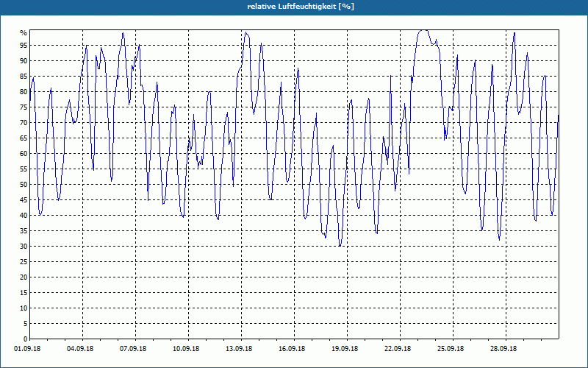588x368 pixels.
Task: Click the x-axis date '13.09.18'
Action: tap(239, 349)
